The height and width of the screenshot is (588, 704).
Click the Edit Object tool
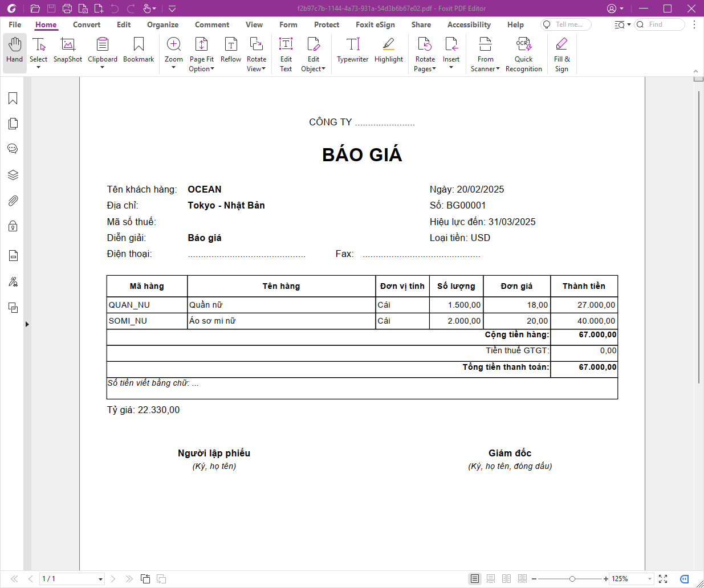point(314,54)
